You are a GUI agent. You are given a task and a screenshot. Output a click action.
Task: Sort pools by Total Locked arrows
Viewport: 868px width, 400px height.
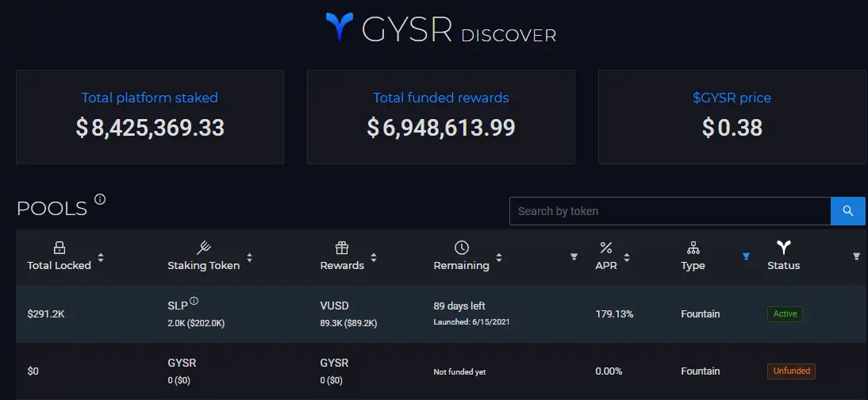click(101, 258)
